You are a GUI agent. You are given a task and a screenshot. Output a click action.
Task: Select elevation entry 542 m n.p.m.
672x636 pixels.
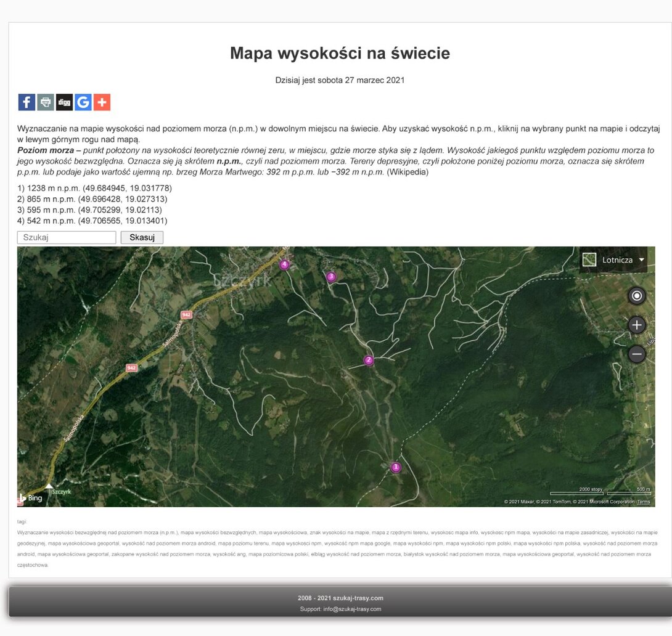tap(92, 221)
